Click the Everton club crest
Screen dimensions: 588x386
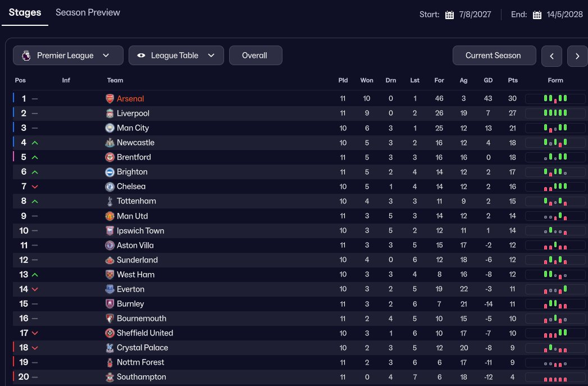point(110,289)
